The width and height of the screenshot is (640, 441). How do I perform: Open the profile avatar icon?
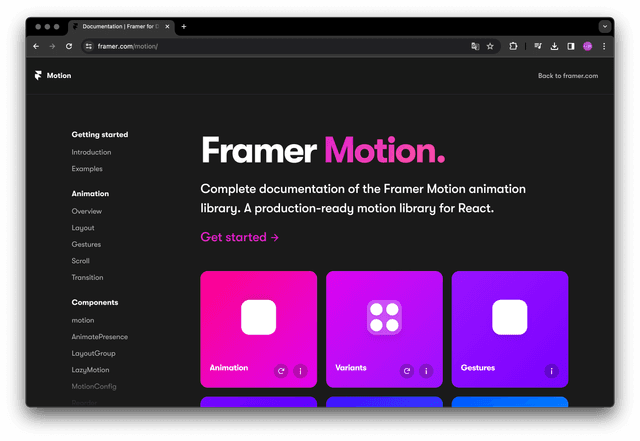[588, 47]
